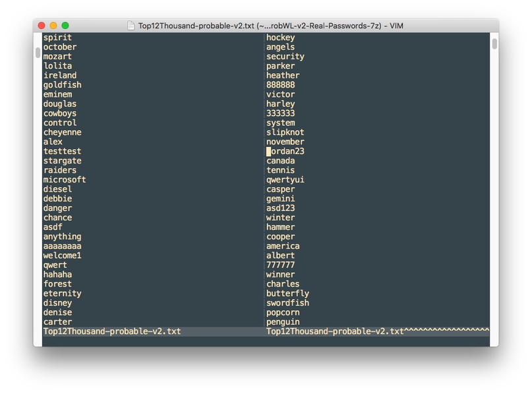Place cursor on 'stargate' entry
Viewport: 532px width, 394px height.
point(63,161)
